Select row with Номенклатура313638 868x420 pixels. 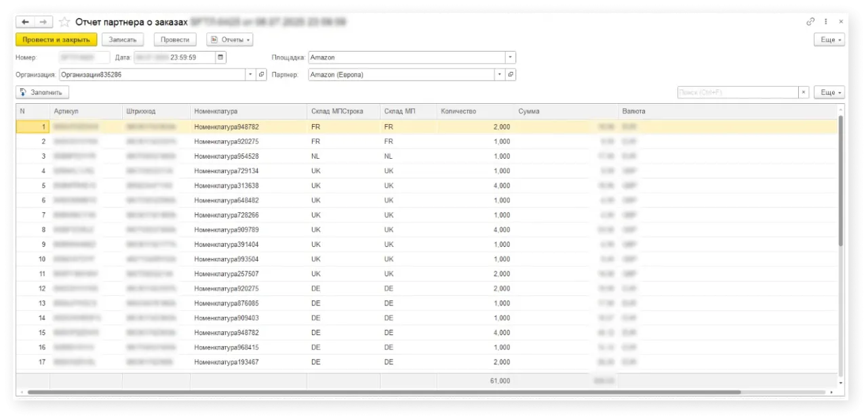point(226,185)
